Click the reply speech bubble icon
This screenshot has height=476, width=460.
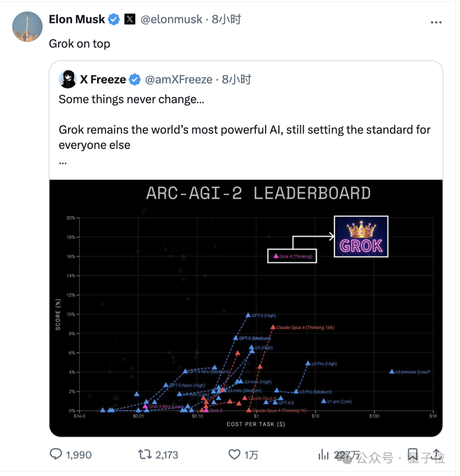(x=56, y=454)
